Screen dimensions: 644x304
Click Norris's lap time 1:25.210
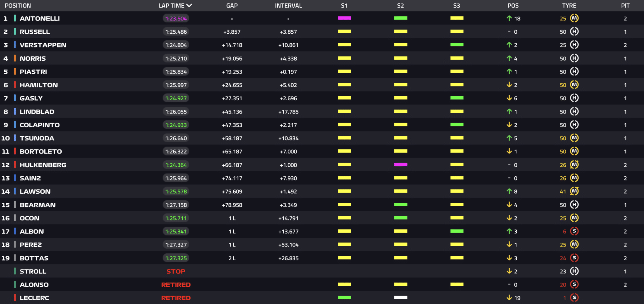tap(176, 58)
